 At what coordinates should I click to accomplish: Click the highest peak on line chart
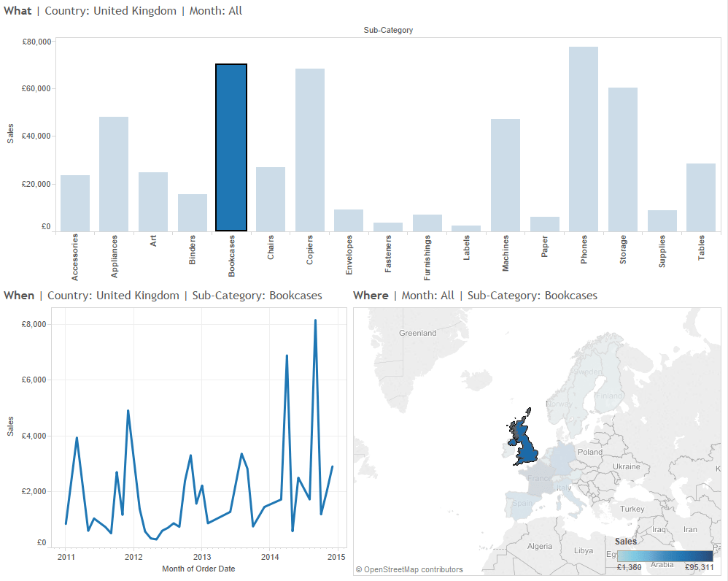[315, 320]
